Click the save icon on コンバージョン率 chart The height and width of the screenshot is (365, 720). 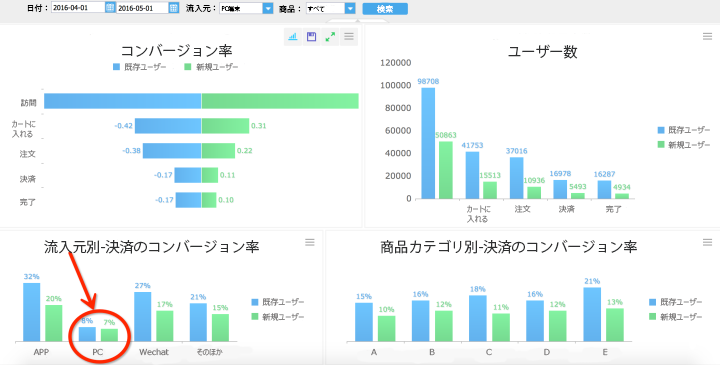[311, 37]
